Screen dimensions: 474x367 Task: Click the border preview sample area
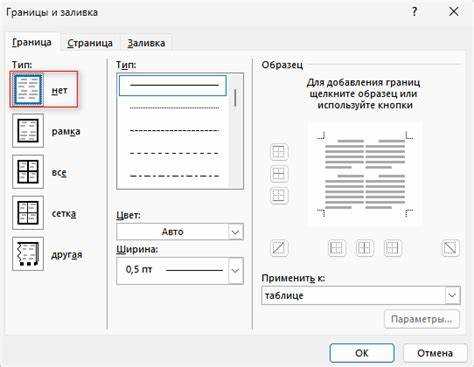(365, 174)
